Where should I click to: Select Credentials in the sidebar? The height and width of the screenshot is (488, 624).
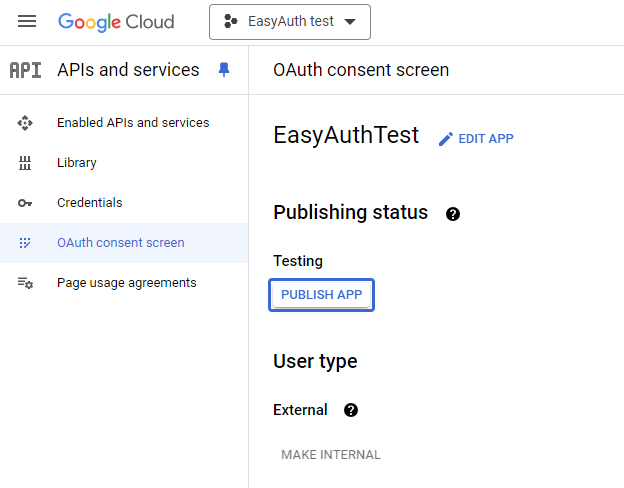[x=90, y=203]
